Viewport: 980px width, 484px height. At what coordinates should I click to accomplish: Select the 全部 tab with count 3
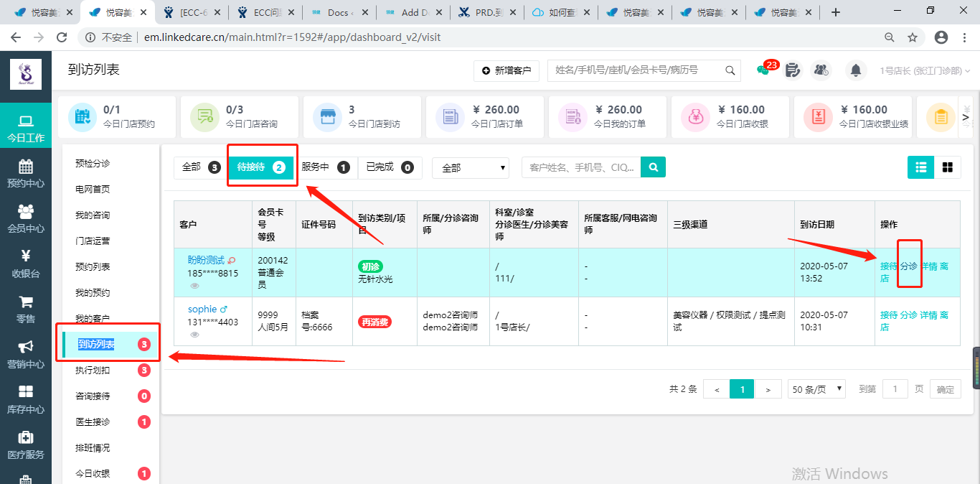[x=201, y=167]
